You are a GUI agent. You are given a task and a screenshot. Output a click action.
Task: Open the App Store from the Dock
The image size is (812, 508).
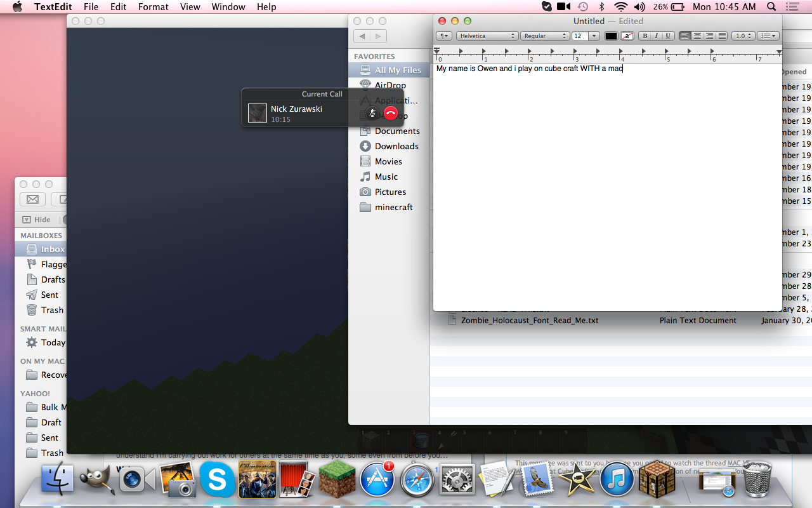pos(377,479)
